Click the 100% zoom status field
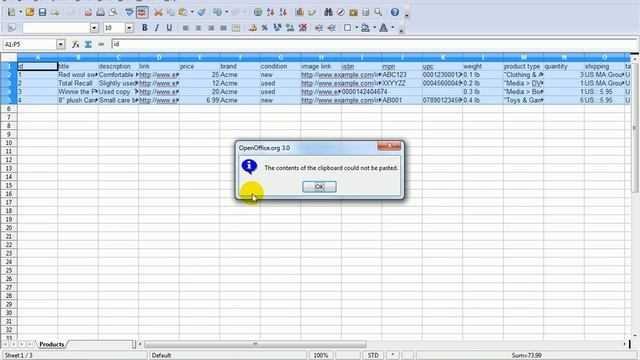This screenshot has width=640, height=360. 321,355
